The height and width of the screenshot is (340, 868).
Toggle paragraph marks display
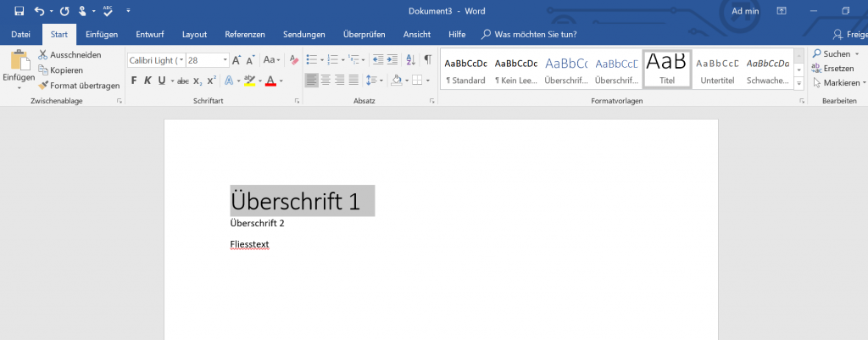427,60
